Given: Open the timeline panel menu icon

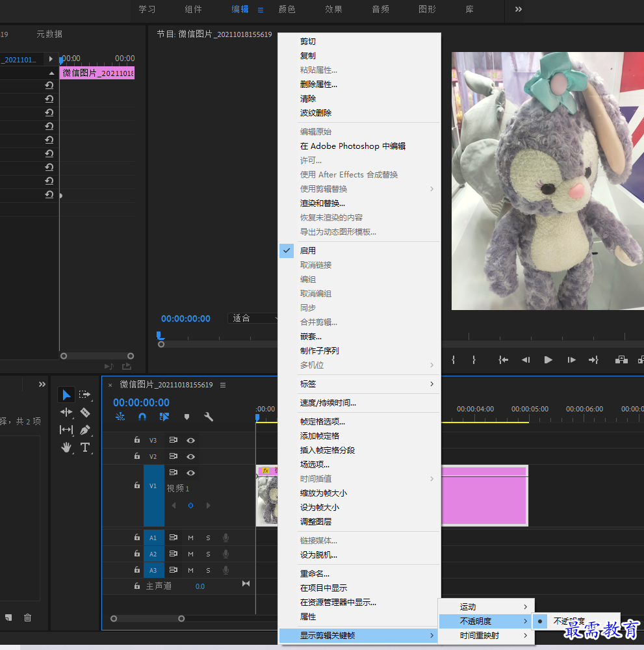Looking at the screenshot, I should (x=223, y=385).
